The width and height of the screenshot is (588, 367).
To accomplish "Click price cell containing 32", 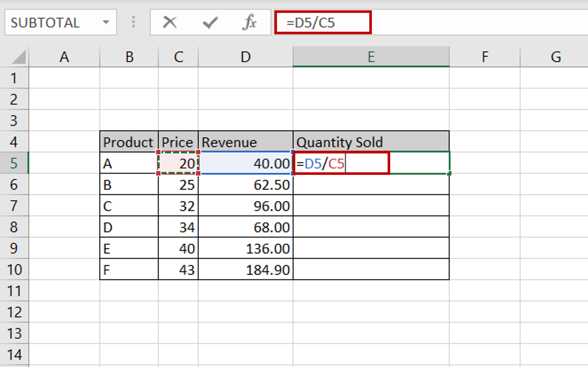I will [x=178, y=206].
